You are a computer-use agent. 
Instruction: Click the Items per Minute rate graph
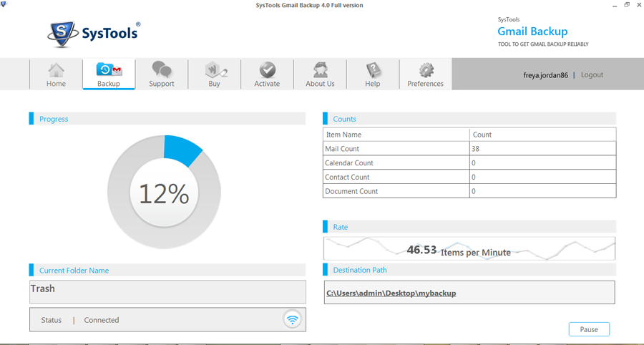click(x=469, y=248)
